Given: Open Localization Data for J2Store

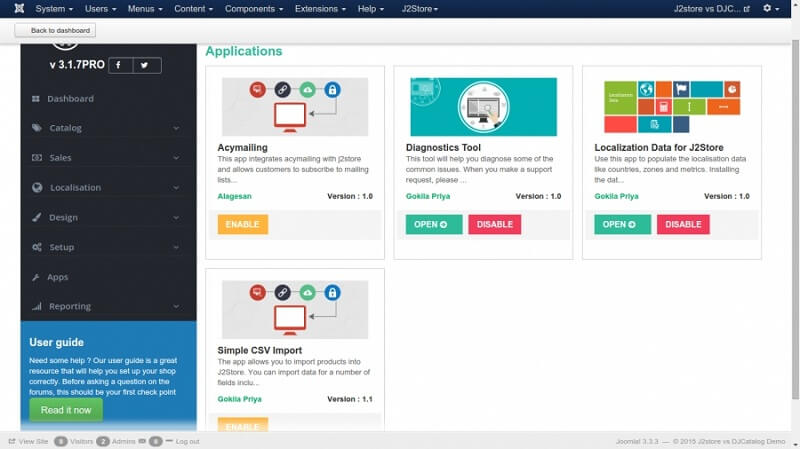Looking at the screenshot, I should [x=622, y=224].
